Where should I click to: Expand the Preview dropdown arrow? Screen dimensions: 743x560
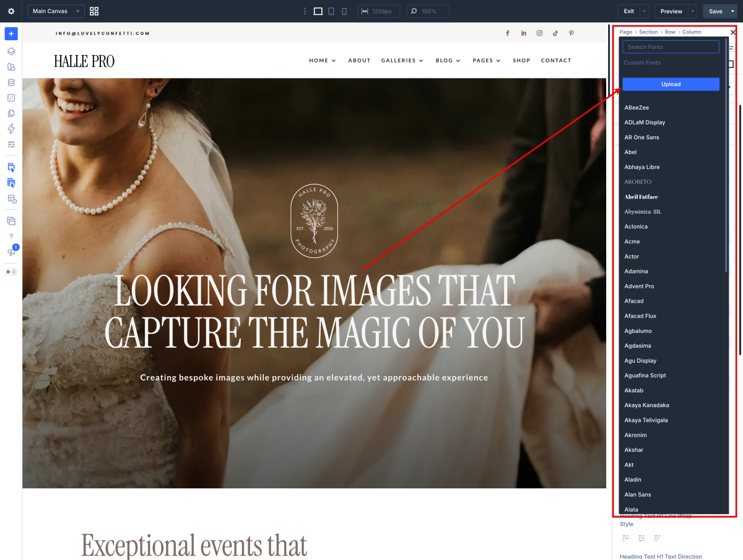(693, 11)
